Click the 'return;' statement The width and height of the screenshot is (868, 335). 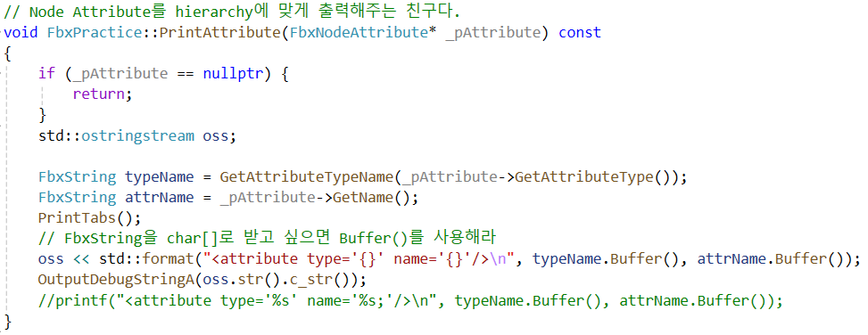tap(103, 94)
